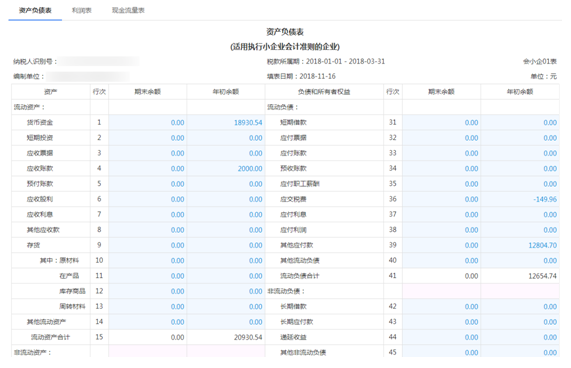Click the 货币资金 row label
Screen dimensions: 571x368
tap(40, 122)
